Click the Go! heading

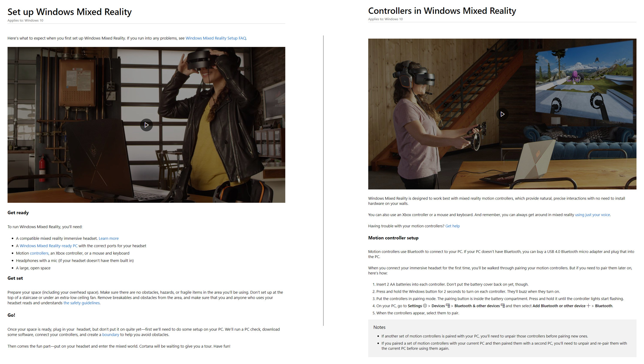click(11, 315)
